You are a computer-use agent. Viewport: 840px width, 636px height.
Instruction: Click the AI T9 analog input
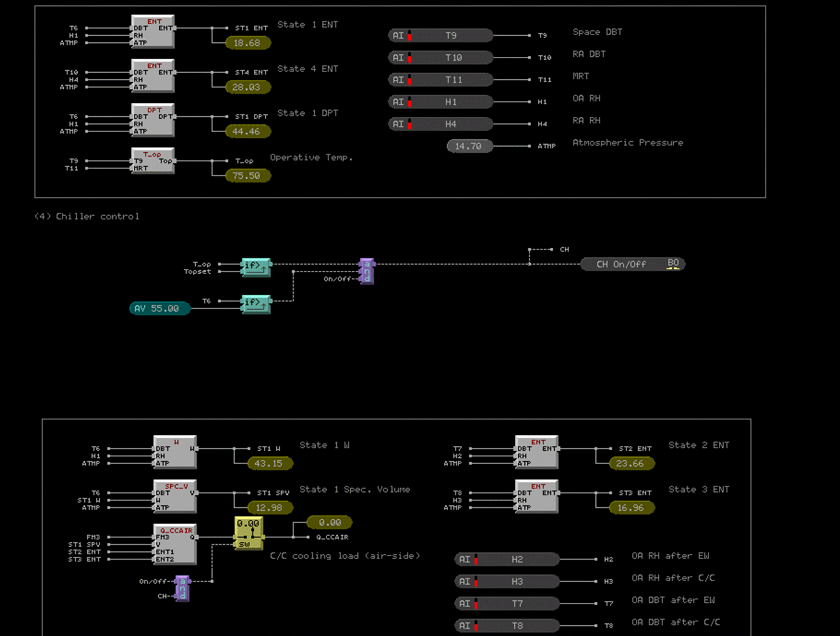coord(440,35)
